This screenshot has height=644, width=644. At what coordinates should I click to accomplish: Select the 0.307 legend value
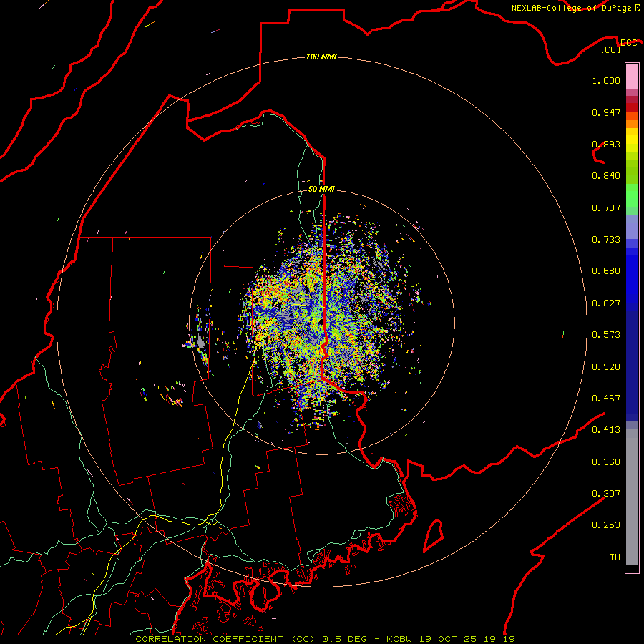606,494
